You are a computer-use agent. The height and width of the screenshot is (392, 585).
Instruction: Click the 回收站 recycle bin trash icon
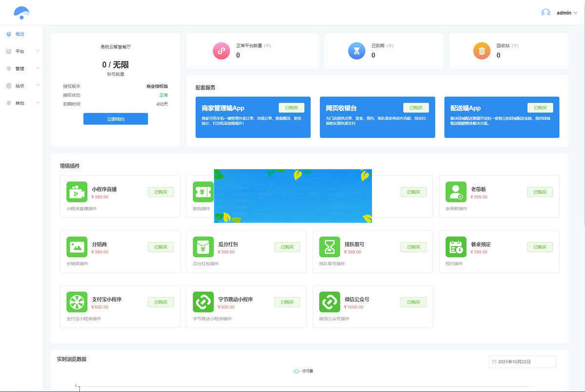coord(482,51)
